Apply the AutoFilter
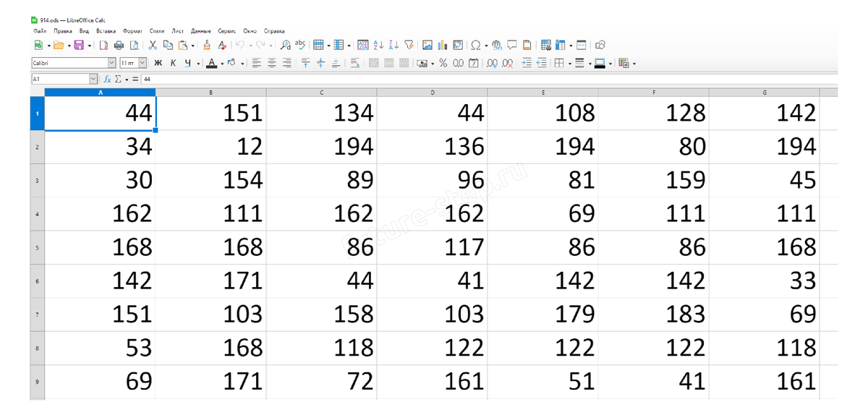Viewport: 868px width, 415px height. tap(409, 45)
